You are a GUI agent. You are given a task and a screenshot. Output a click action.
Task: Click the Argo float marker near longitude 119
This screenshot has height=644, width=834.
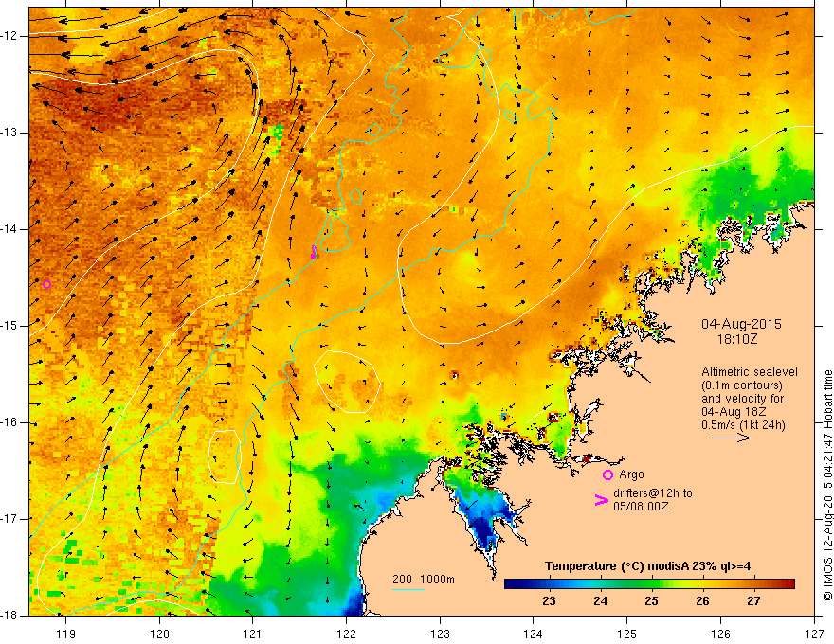46,285
